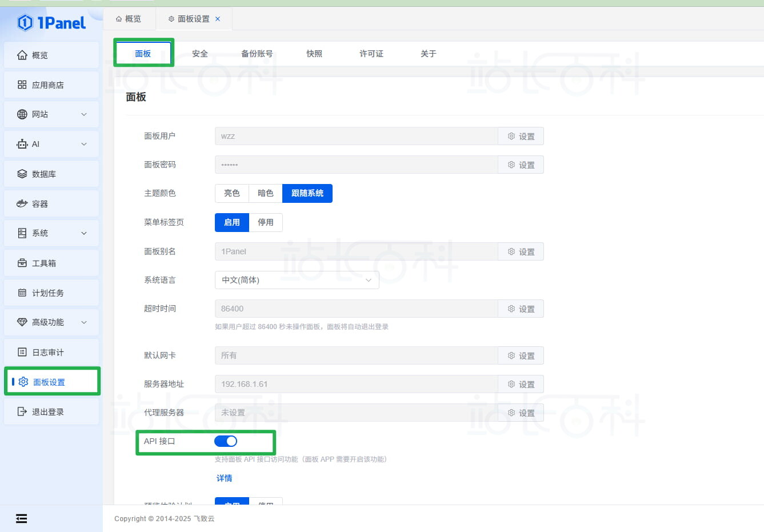This screenshot has width=764, height=532.
Task: Open the Log Audit (日志审计) icon
Action: tap(22, 352)
